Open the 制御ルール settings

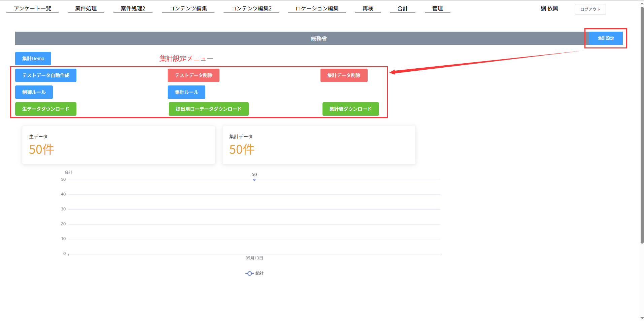(x=34, y=92)
